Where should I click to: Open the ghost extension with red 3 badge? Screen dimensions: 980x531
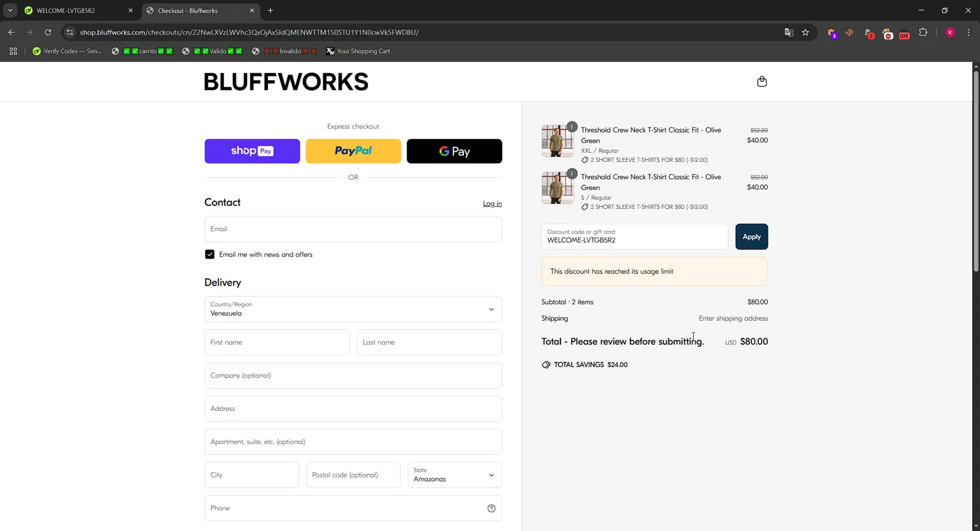pyautogui.click(x=868, y=33)
